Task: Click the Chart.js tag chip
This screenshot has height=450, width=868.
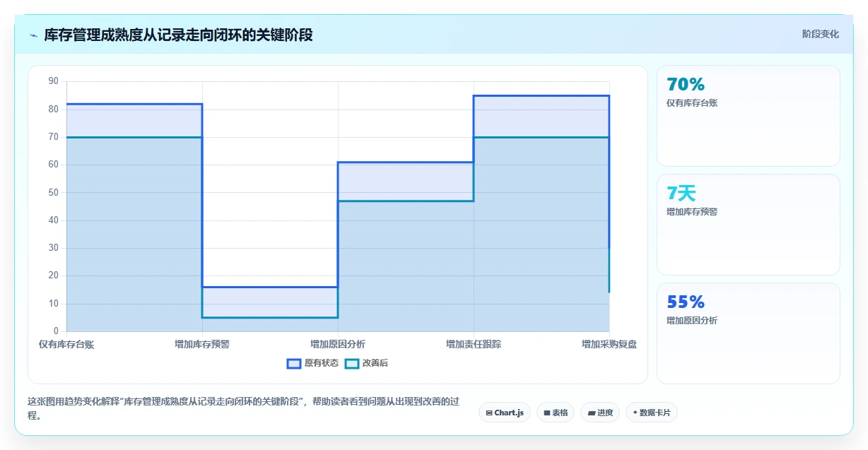Action: click(505, 413)
